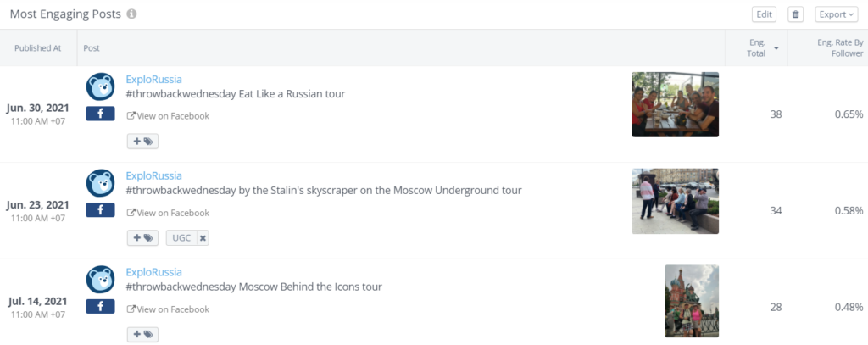Open View on Facebook for Stalin's skyscraper post
868x345 pixels.
pos(168,213)
